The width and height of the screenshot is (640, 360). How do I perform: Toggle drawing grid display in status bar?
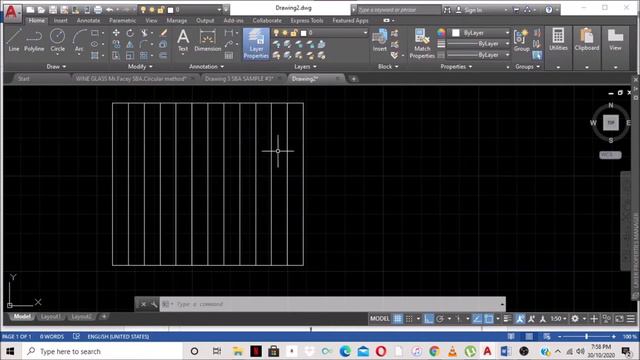pos(398,319)
